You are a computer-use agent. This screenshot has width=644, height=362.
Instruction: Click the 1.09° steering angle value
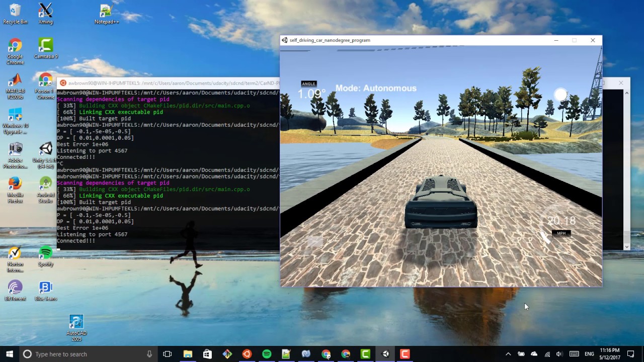pos(311,94)
